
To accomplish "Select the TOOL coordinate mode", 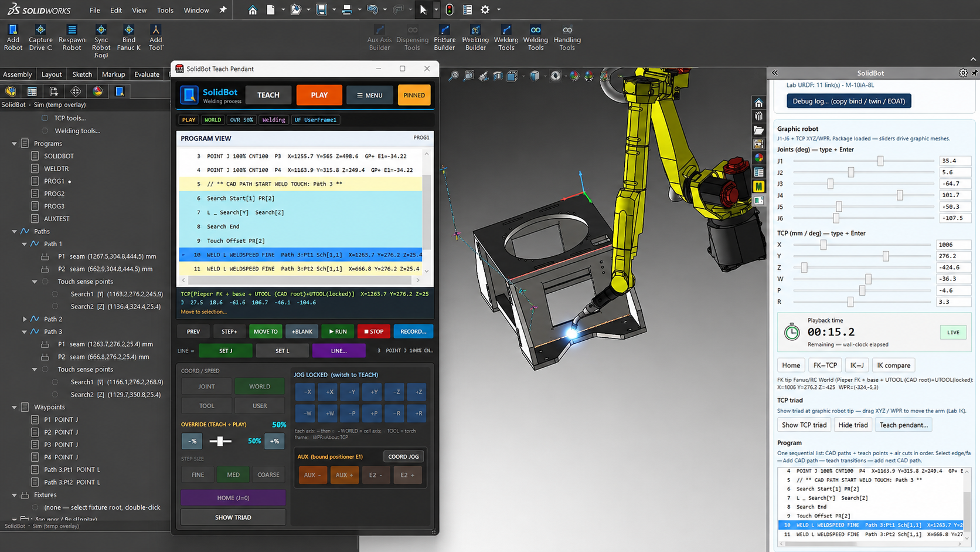I will (206, 405).
